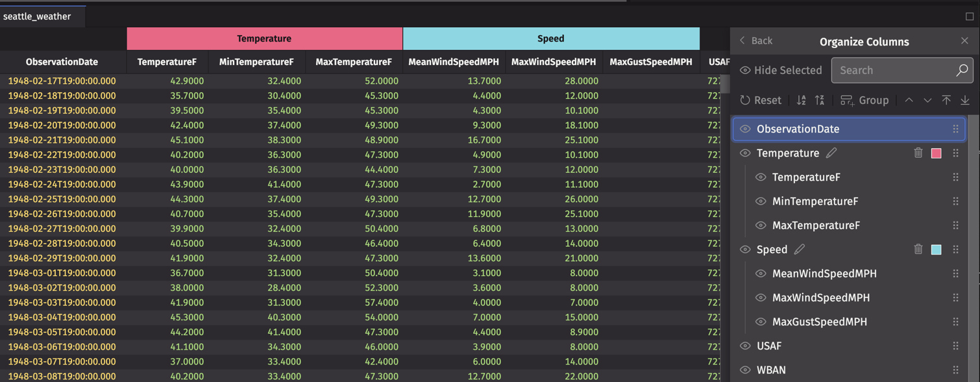
Task: Click the sort ascending Z-A icon
Action: pyautogui.click(x=820, y=100)
